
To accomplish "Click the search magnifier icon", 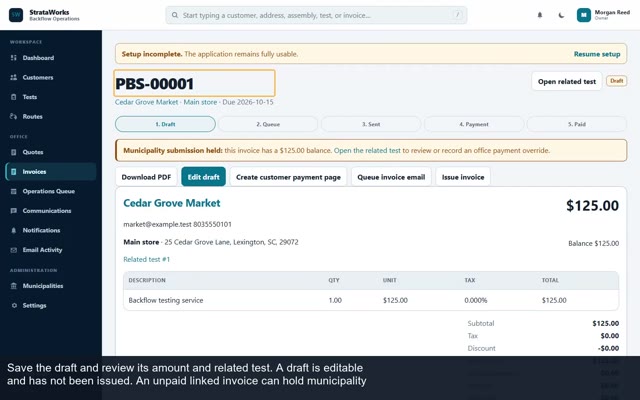I will (175, 15).
